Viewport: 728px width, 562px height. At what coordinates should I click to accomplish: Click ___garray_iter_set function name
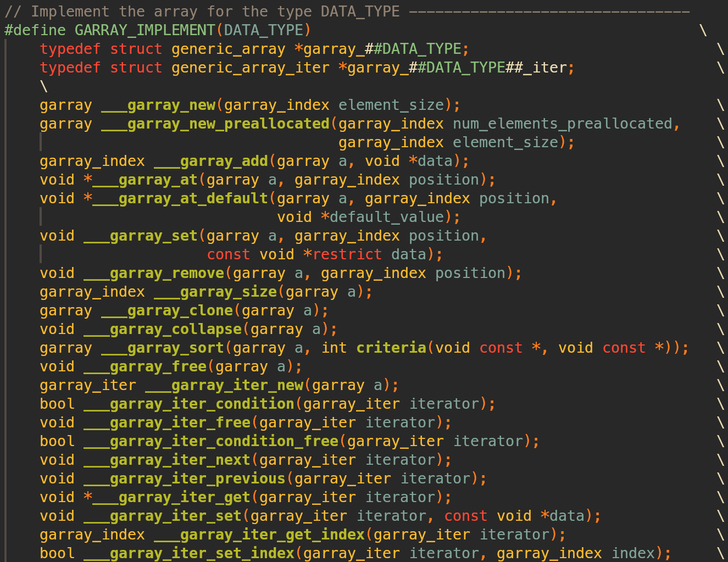163,516
